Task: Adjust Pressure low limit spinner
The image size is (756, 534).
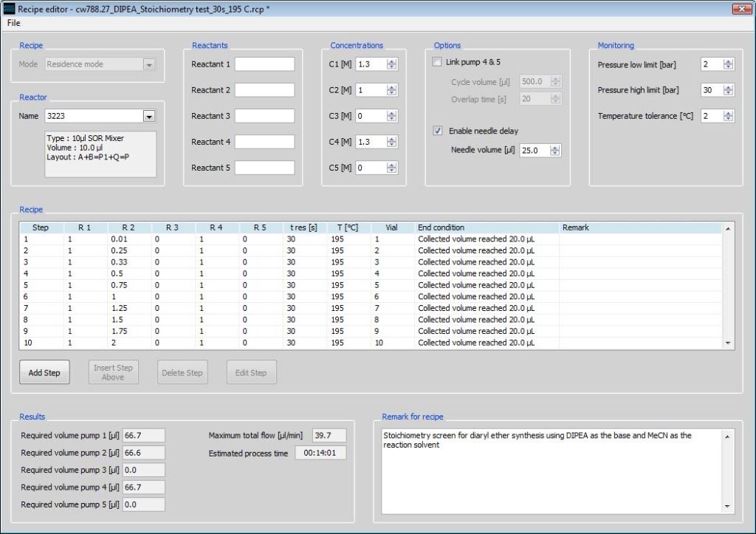Action: coord(728,64)
